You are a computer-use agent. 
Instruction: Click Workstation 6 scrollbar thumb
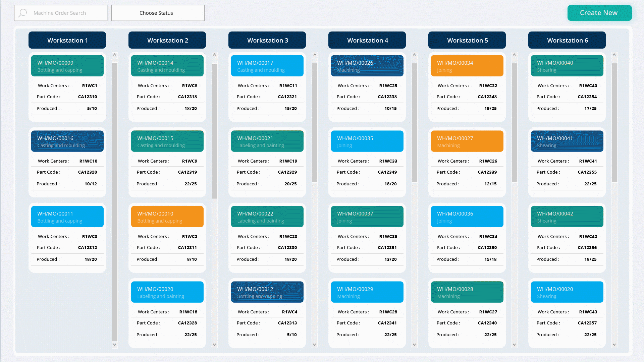[x=614, y=123]
